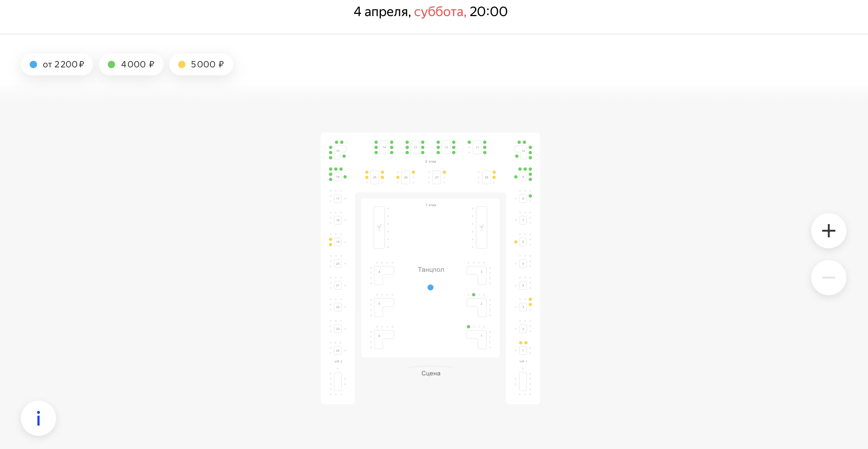Zoom out with the minus button
This screenshot has height=449, width=868.
(x=828, y=278)
